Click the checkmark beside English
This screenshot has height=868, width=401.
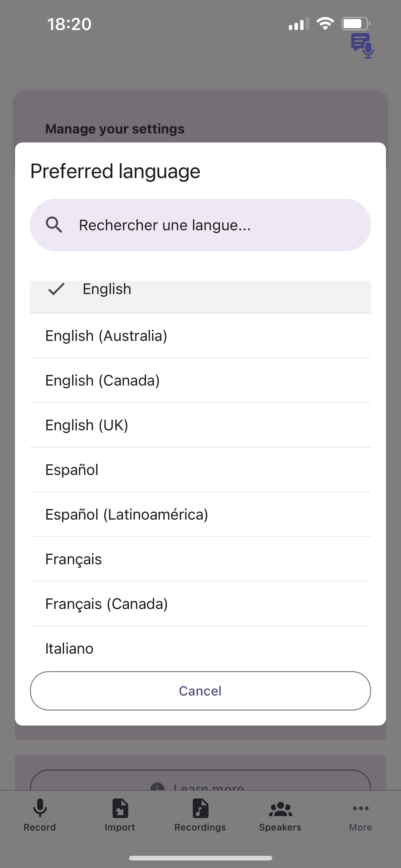[x=56, y=289]
